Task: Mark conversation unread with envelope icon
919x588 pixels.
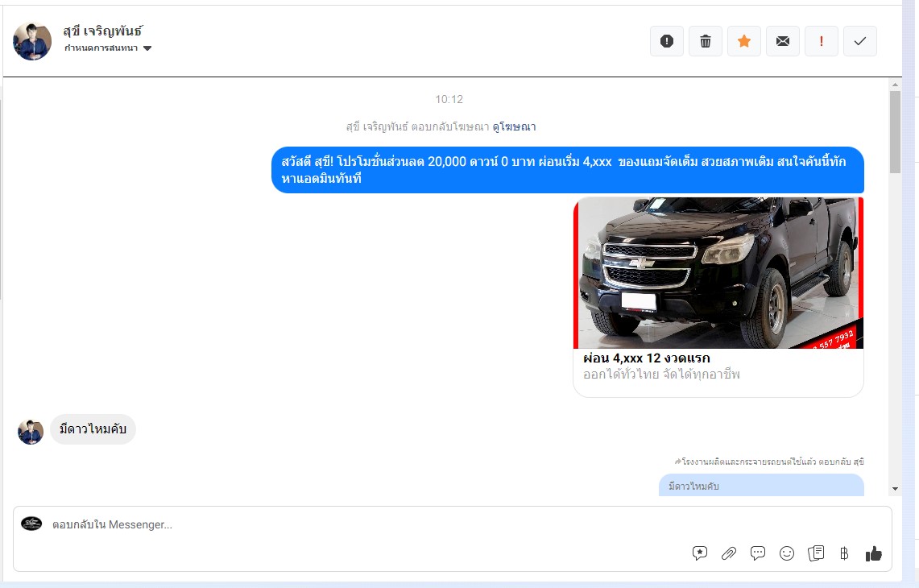Action: [783, 41]
